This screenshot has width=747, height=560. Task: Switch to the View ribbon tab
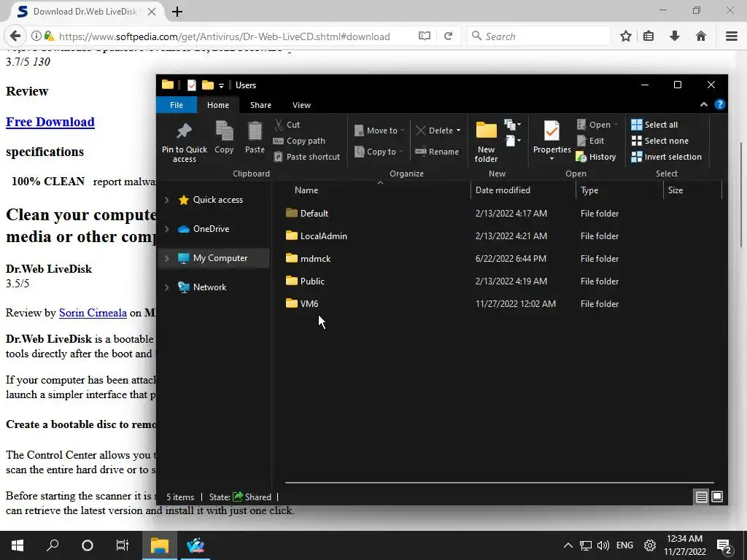tap(301, 105)
